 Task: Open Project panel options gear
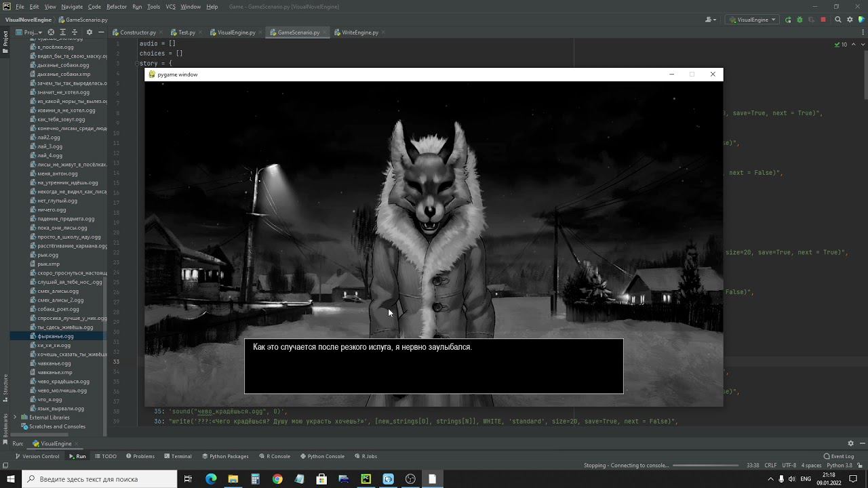89,33
